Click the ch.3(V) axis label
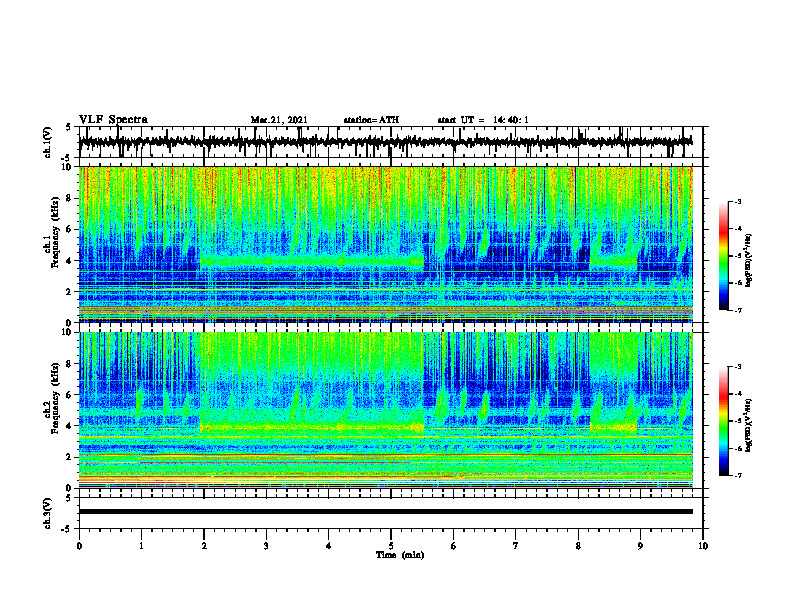792x612 pixels. pos(48,513)
